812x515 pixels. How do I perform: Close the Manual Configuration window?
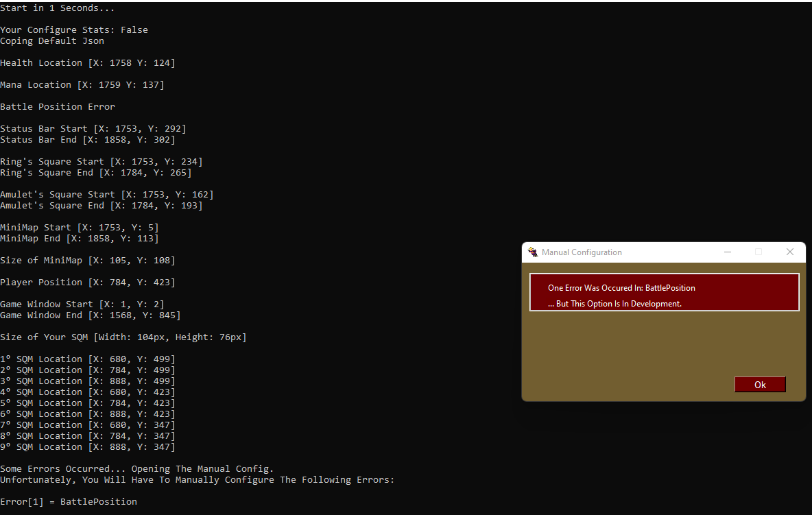(x=789, y=252)
